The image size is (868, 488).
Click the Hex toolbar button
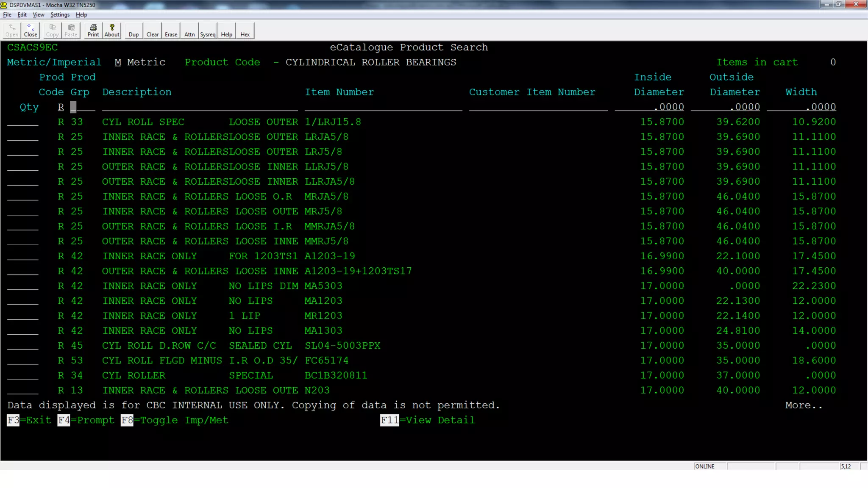pyautogui.click(x=245, y=30)
